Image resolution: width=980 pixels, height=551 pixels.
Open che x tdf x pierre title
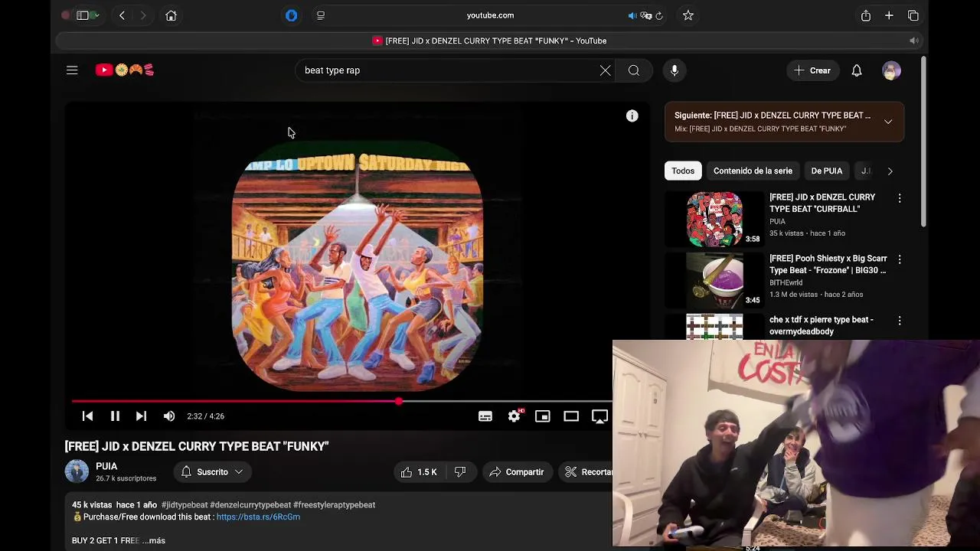(821, 325)
